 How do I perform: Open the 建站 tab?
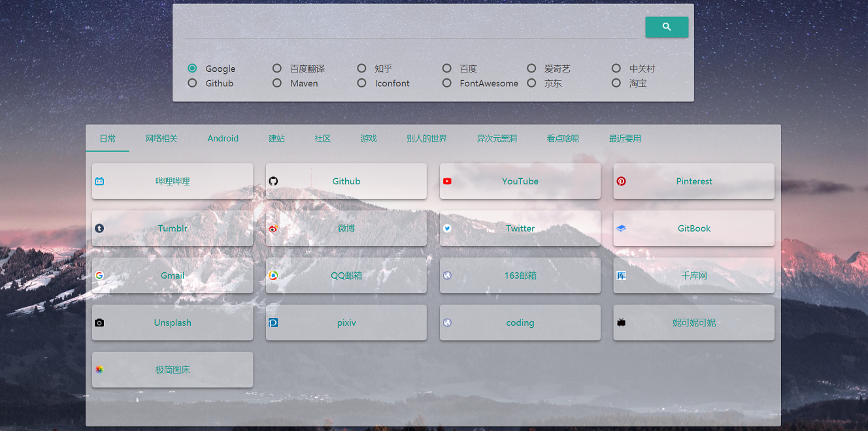(x=276, y=138)
